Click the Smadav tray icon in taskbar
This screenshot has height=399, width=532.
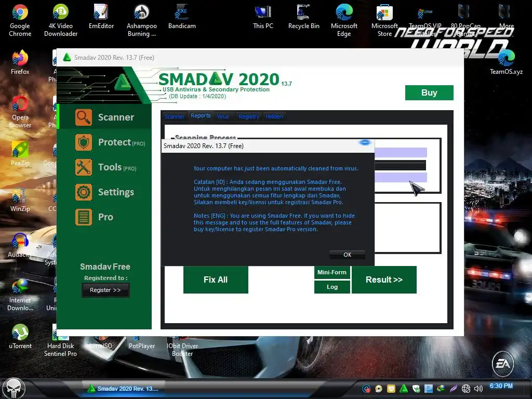click(404, 389)
